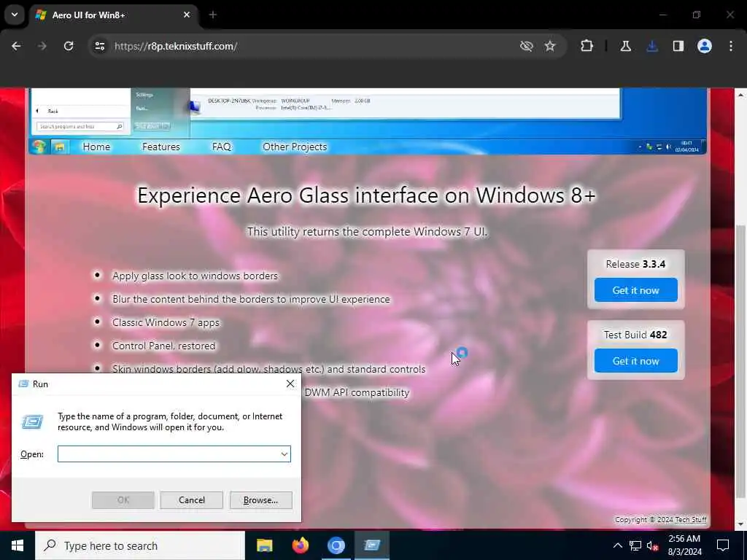Open the clock showing 2:56 AM
The height and width of the screenshot is (560, 747).
point(684,545)
